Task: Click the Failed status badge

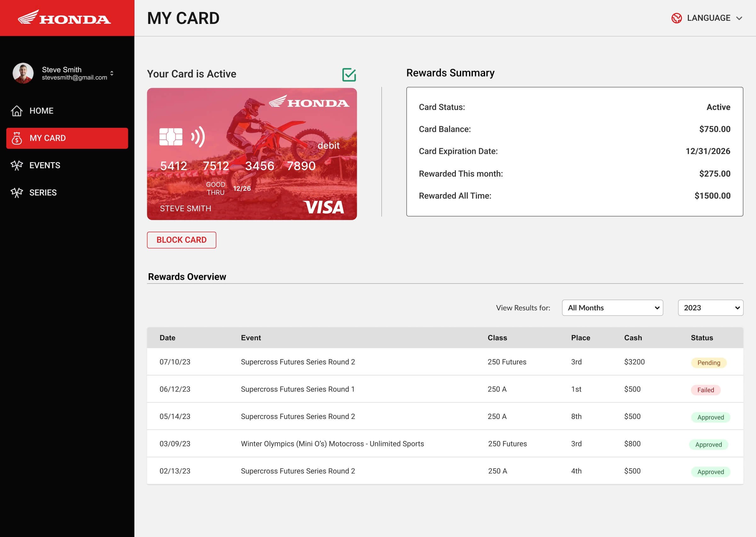Action: pyautogui.click(x=706, y=390)
